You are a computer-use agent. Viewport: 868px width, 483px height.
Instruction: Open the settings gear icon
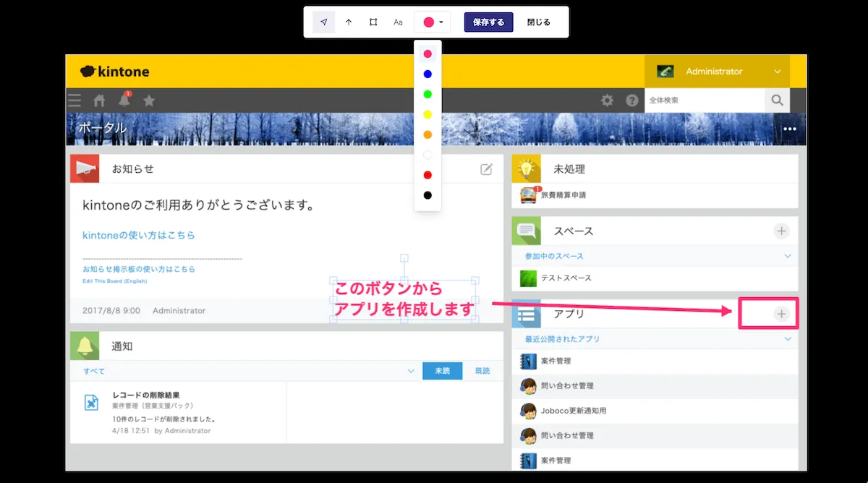tap(607, 101)
